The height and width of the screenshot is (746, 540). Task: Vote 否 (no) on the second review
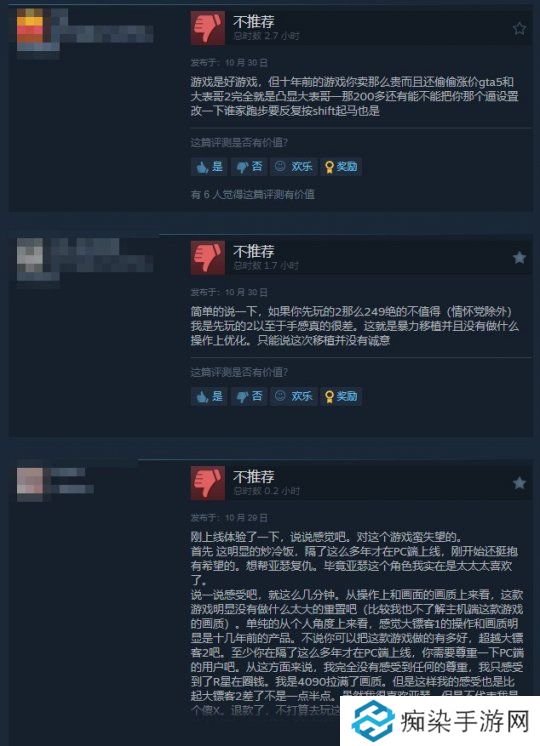click(x=249, y=396)
